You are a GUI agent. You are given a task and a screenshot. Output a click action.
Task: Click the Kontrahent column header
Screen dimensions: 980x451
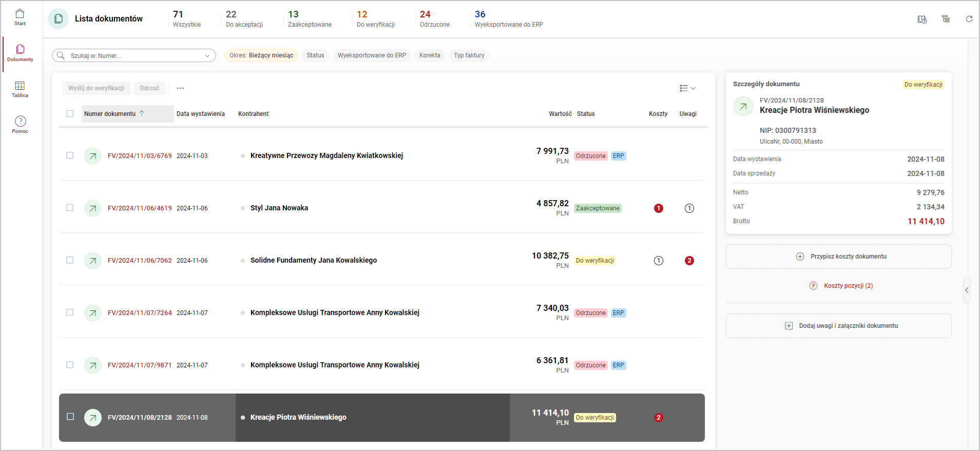click(x=253, y=114)
